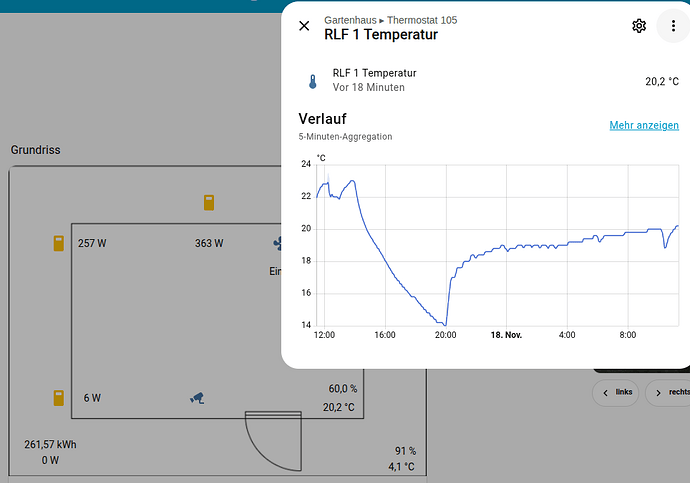
Task: Open entity settings via gear icon
Action: (x=639, y=26)
